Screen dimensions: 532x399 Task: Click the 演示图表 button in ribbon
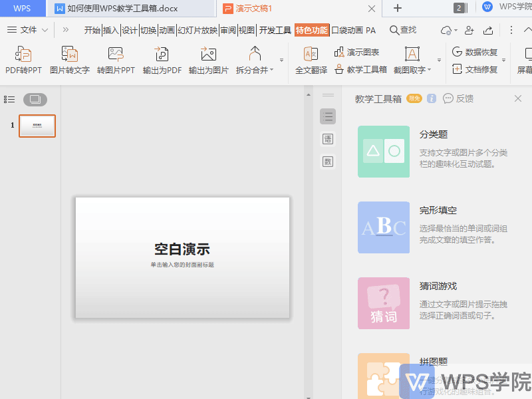[x=357, y=52]
